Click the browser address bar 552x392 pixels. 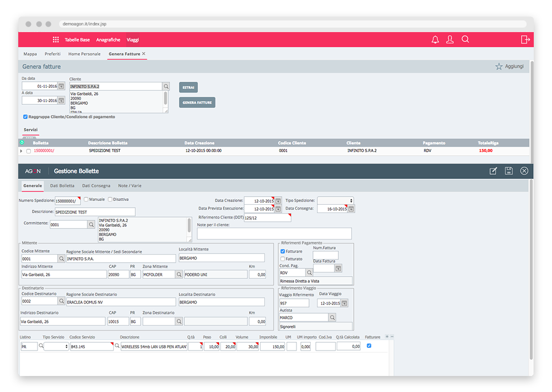[293, 24]
